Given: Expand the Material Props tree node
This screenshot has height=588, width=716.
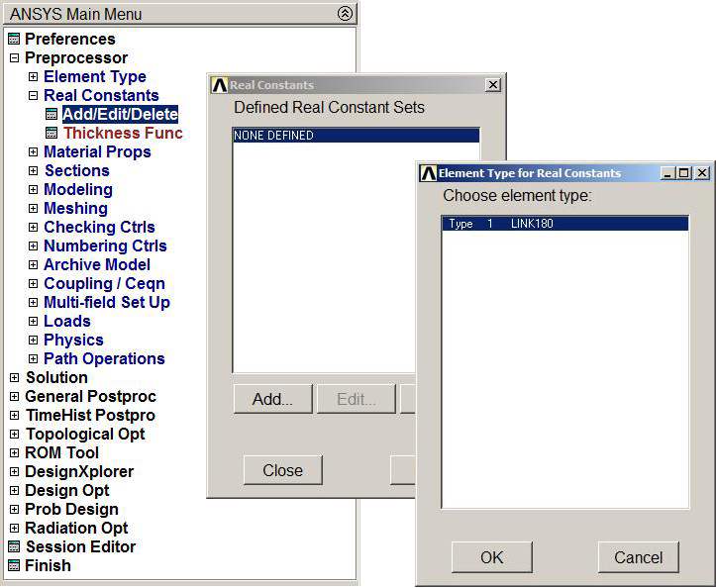Looking at the screenshot, I should tap(33, 152).
